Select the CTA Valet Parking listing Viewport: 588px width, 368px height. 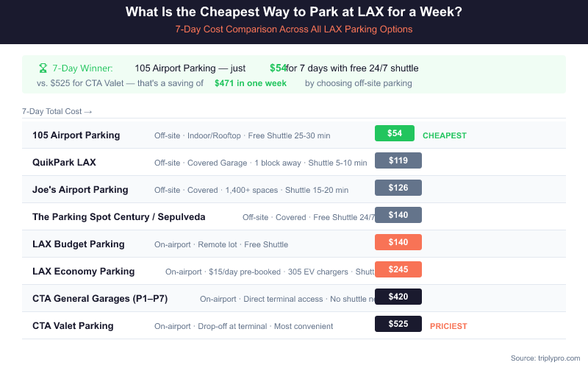[73, 325]
